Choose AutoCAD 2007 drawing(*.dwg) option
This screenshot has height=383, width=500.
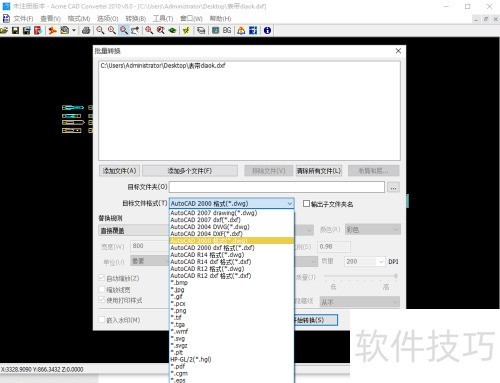232,213
